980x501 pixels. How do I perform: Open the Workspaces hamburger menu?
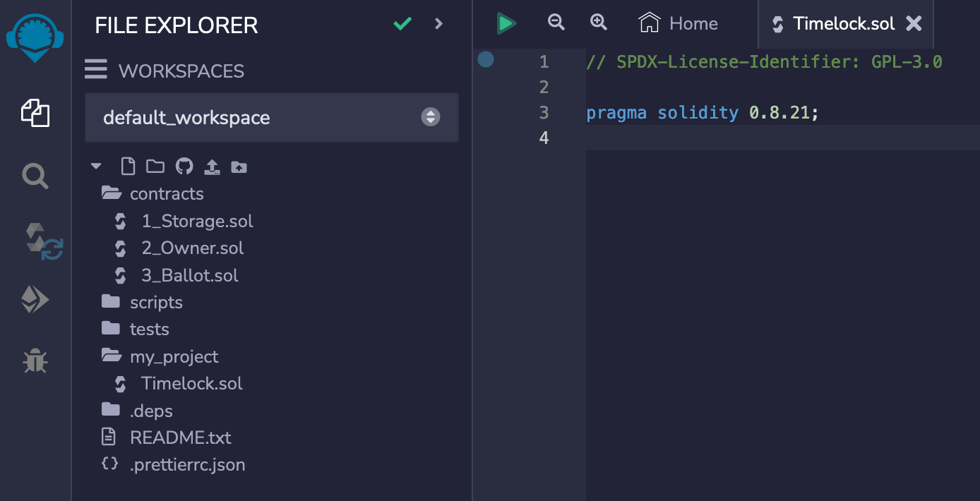(x=96, y=69)
